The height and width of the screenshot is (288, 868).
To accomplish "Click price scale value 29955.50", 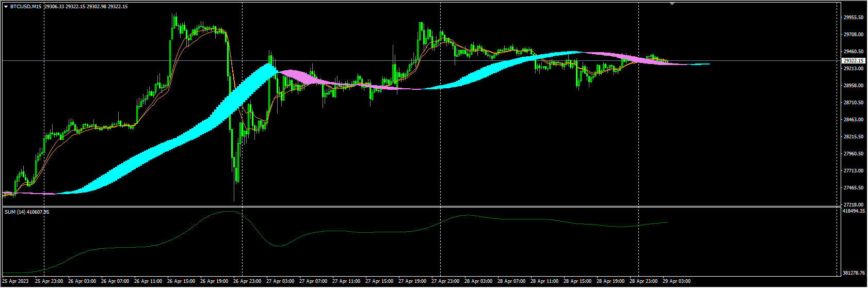I will (854, 17).
